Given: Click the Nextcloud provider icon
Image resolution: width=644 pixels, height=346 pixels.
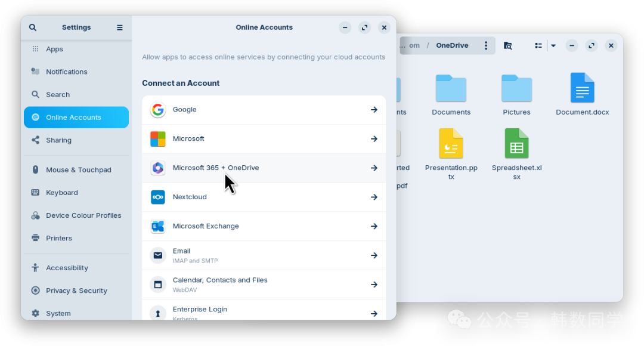Looking at the screenshot, I should pyautogui.click(x=157, y=197).
